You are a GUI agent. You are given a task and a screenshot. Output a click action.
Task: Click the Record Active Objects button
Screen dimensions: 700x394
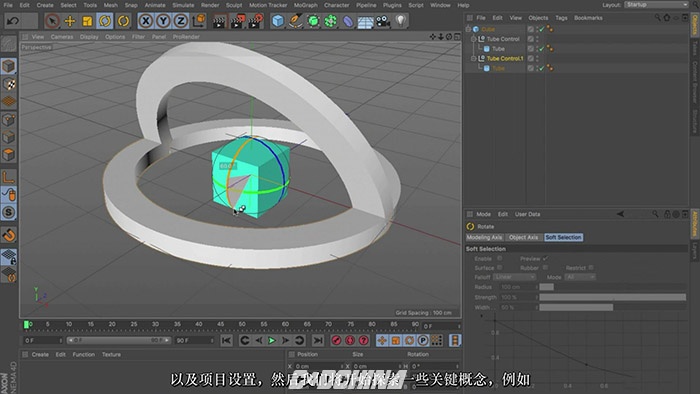point(336,340)
